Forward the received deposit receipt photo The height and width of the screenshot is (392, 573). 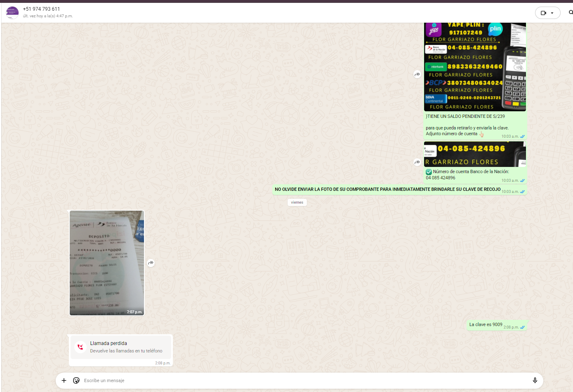click(x=151, y=263)
